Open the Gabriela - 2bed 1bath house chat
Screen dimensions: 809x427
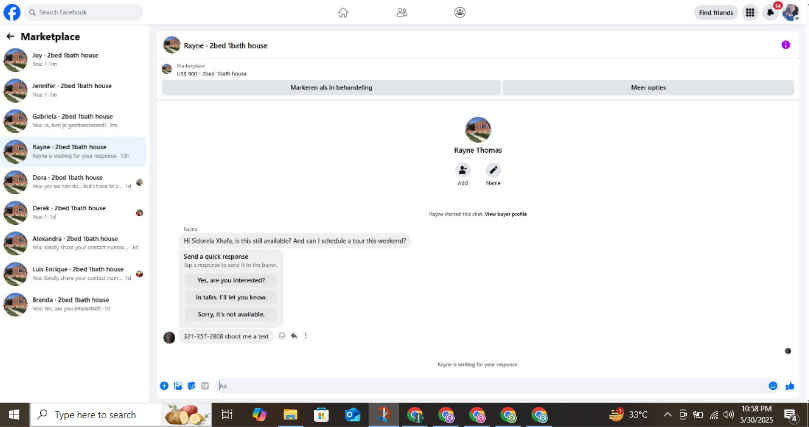coord(73,121)
